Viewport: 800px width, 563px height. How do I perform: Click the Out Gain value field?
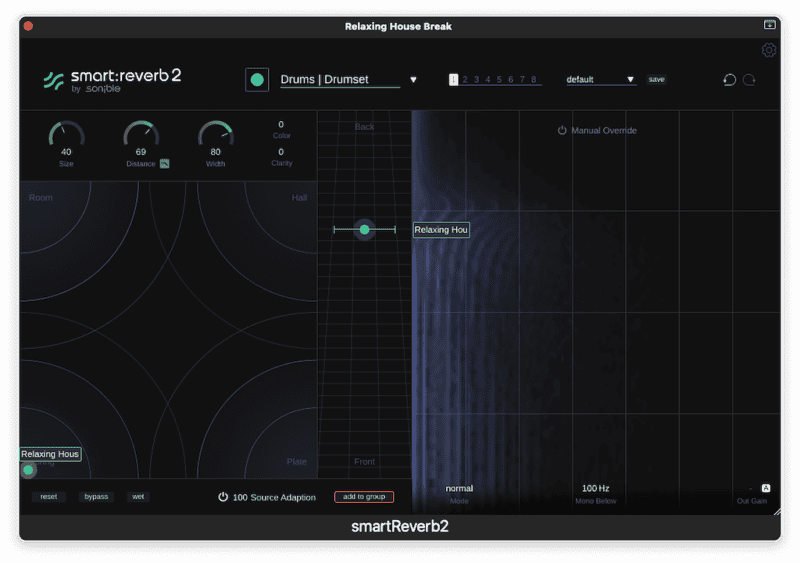click(x=751, y=488)
